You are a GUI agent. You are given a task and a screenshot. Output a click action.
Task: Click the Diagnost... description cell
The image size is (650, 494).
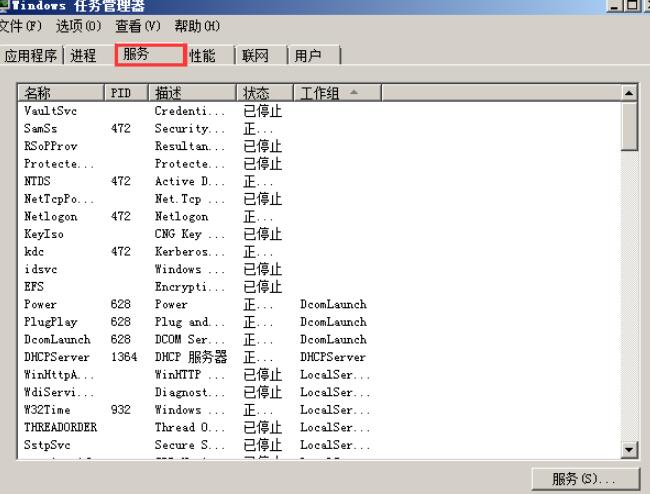[190, 392]
